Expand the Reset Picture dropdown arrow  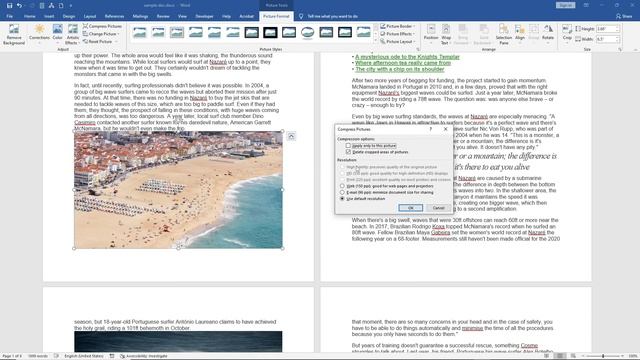tap(116, 42)
